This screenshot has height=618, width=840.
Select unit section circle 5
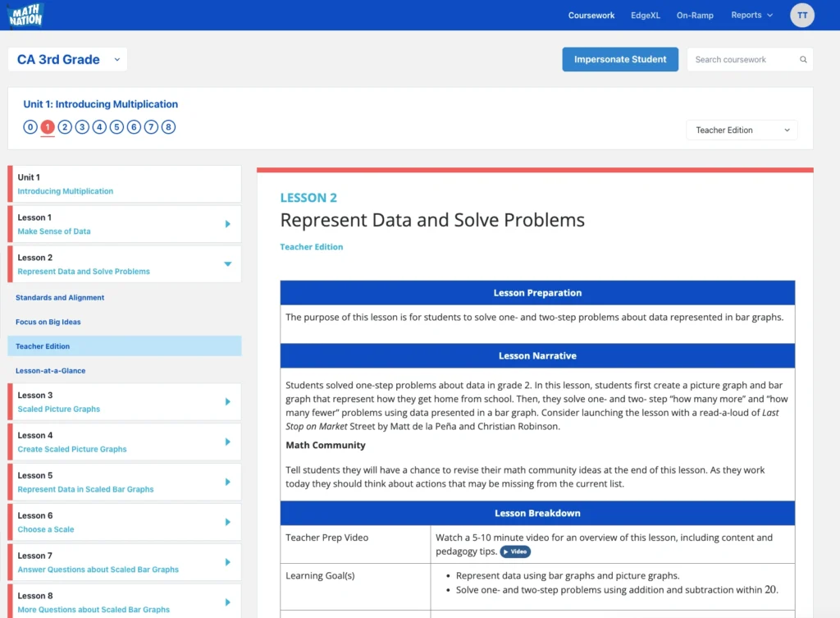click(116, 127)
